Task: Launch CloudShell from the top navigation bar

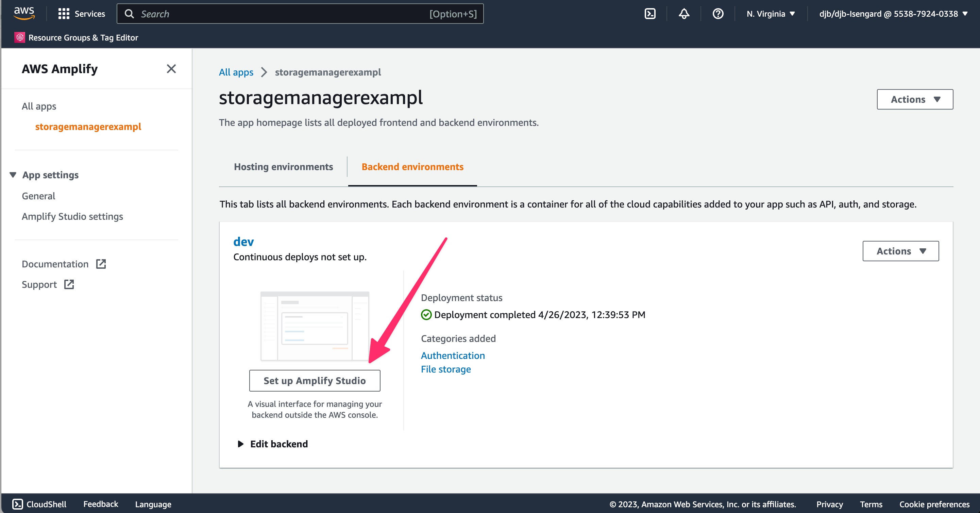Action: point(650,13)
